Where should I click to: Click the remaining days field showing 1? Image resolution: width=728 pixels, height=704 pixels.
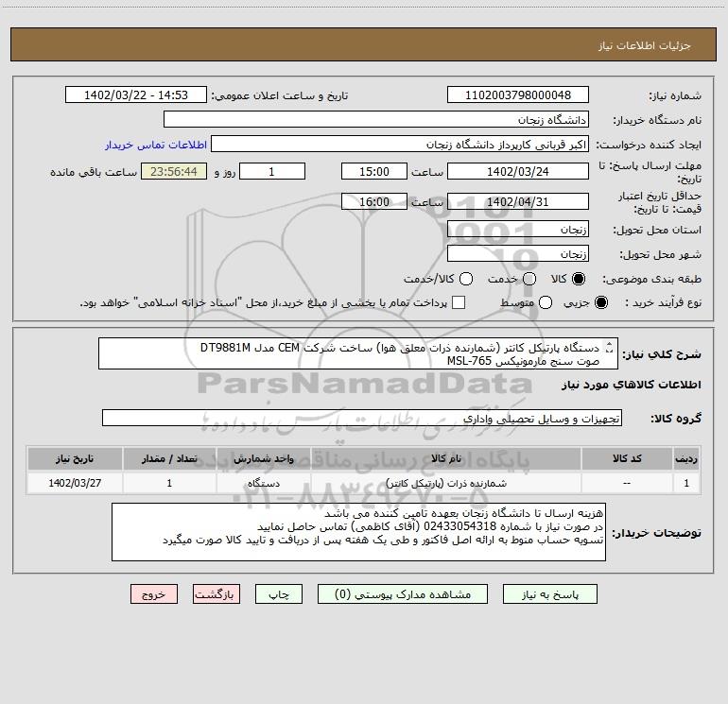coord(272,171)
